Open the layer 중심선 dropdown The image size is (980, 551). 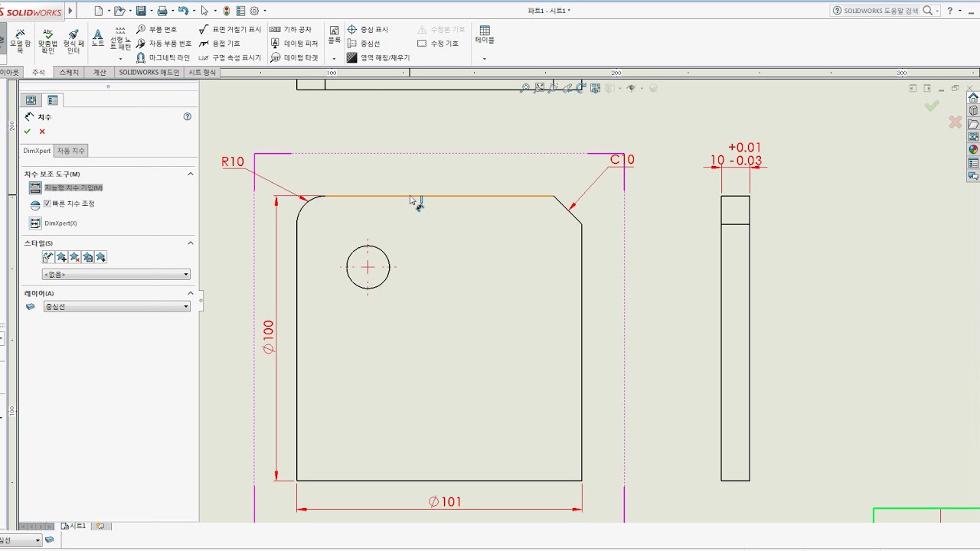[116, 306]
